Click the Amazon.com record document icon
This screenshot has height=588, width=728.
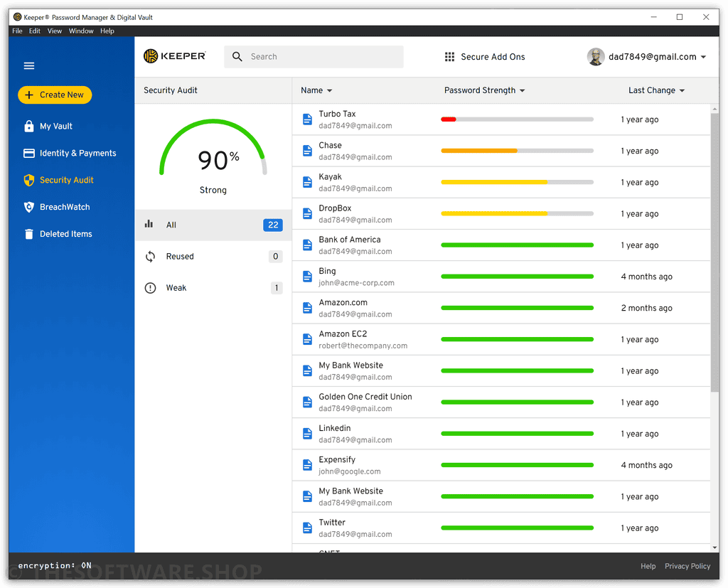(x=307, y=308)
